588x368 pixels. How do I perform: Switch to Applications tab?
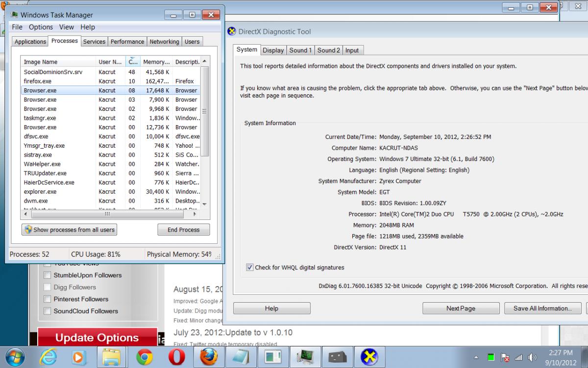30,42
